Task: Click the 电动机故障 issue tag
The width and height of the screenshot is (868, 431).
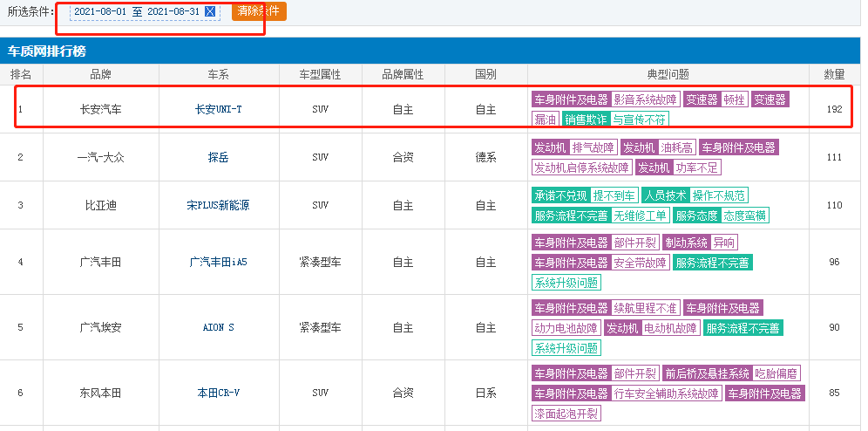Action: pyautogui.click(x=671, y=327)
